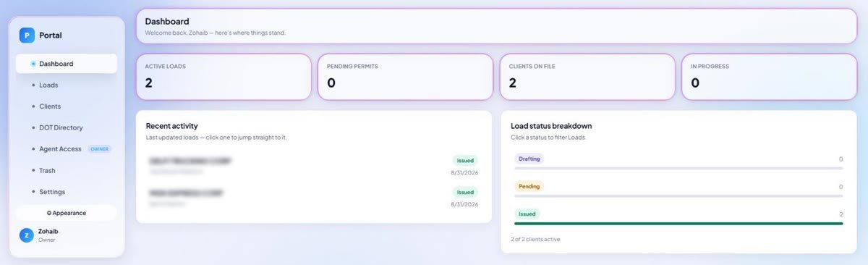Click the Drafting progress bar

pos(678,168)
